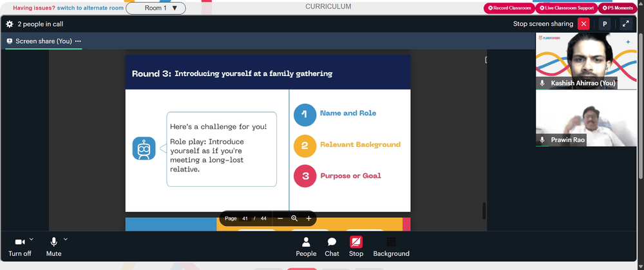The width and height of the screenshot is (644, 270).
Task: Click the red number 3 circle
Action: (x=305, y=176)
